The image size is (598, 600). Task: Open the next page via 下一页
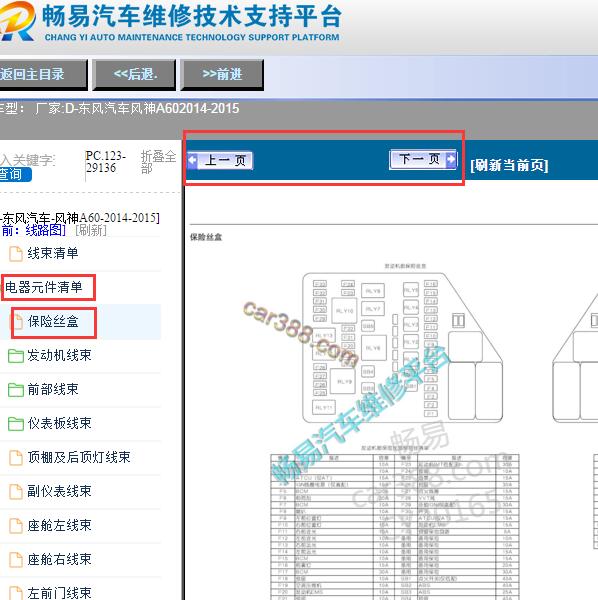(x=423, y=159)
